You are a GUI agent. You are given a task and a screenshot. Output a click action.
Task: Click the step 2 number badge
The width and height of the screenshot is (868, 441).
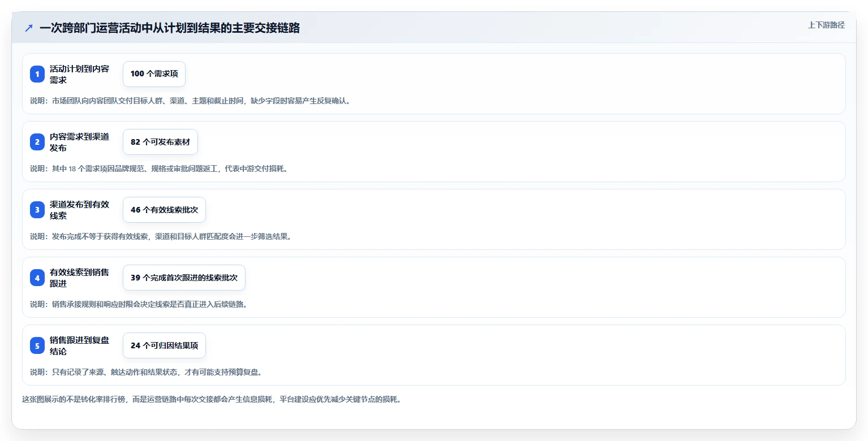37,142
